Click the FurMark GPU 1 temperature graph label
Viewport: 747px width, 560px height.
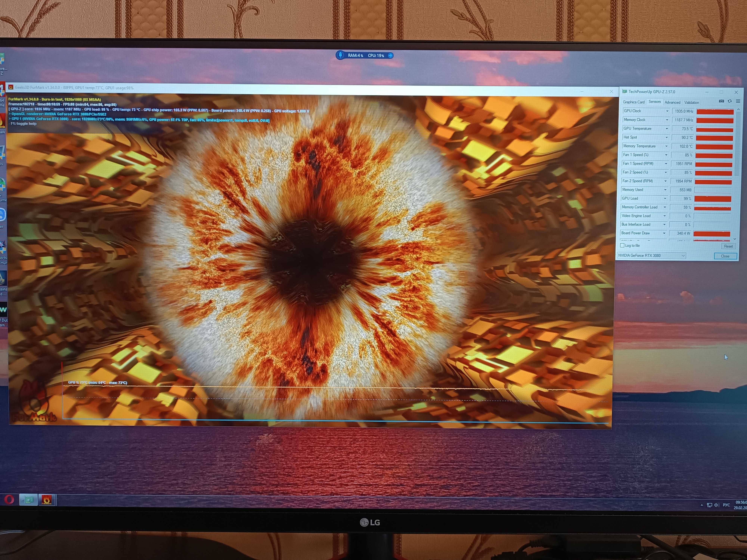point(98,382)
